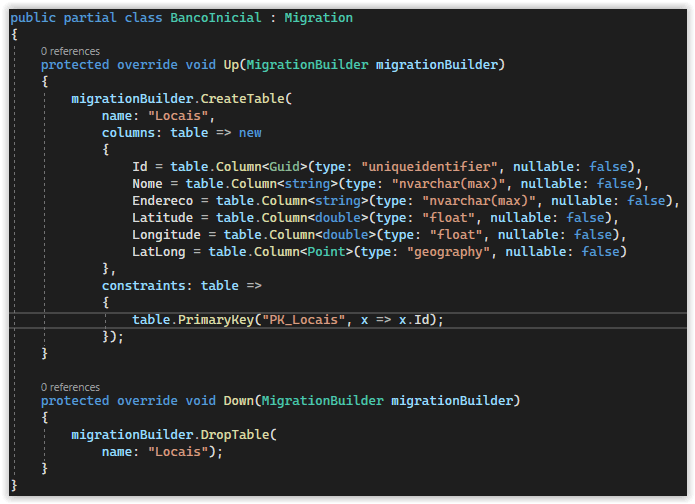Screen dimensions: 695x504
Task: Click the Nome column property
Action: [147, 184]
